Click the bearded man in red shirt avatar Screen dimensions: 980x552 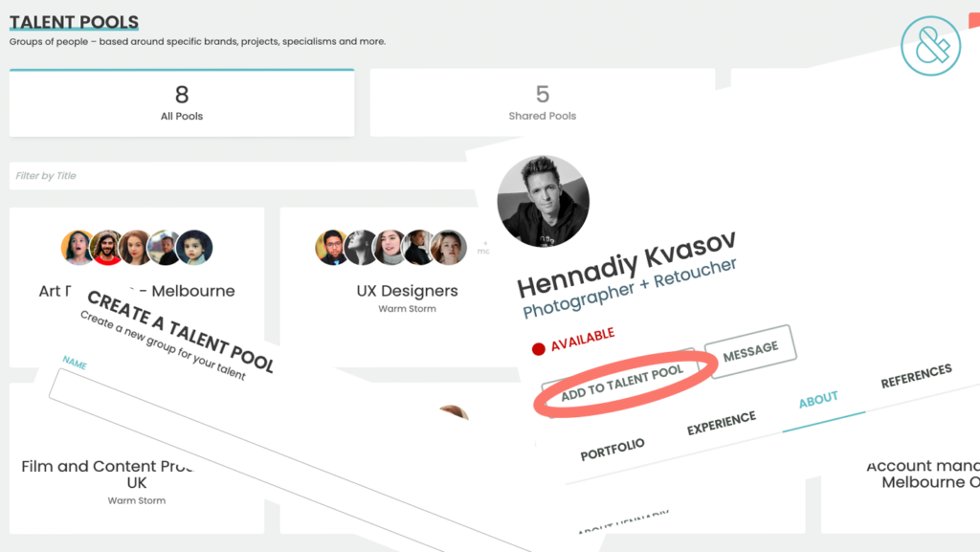[x=107, y=247]
